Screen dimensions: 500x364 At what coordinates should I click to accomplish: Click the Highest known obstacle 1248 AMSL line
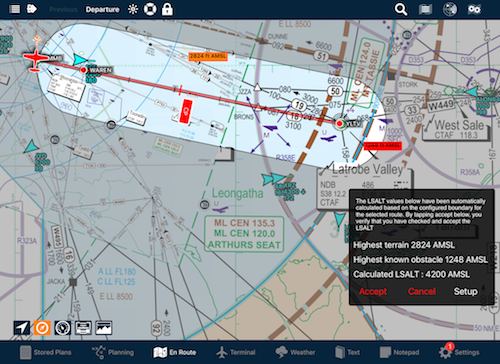[420, 260]
